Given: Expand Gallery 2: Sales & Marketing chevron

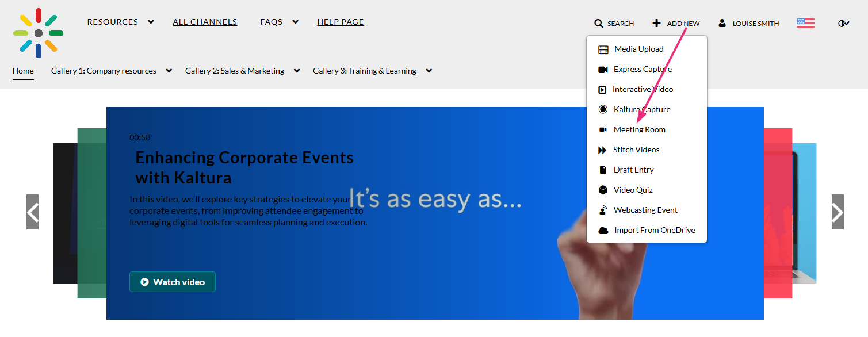Looking at the screenshot, I should (296, 71).
